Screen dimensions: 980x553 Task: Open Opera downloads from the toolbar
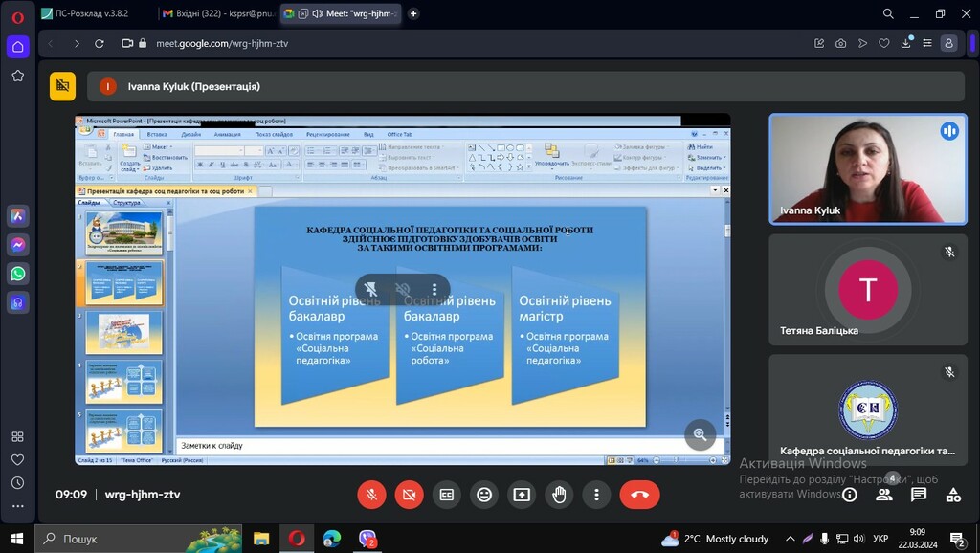pyautogui.click(x=905, y=43)
